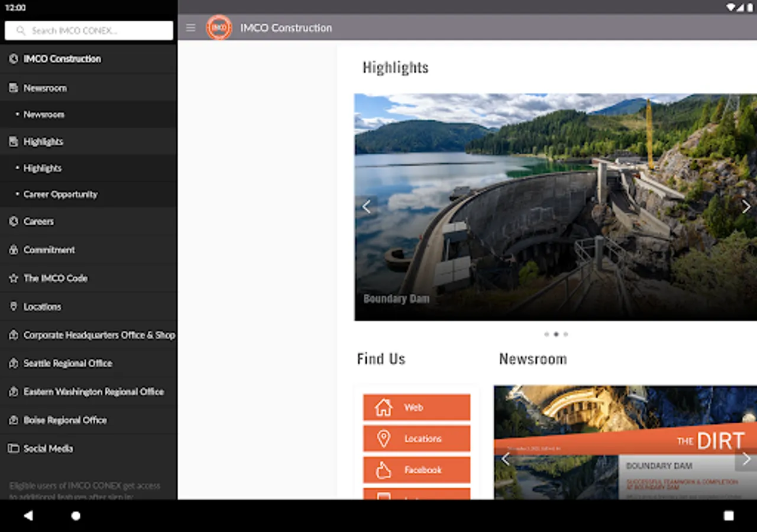Show previous Highlights slide
This screenshot has height=532, width=757.
367,206
